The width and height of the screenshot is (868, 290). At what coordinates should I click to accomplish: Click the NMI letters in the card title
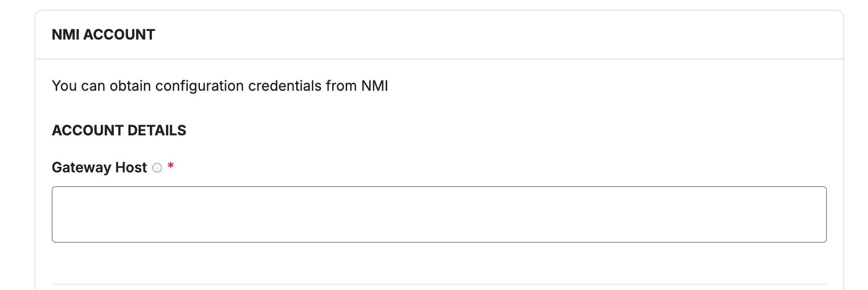point(65,34)
